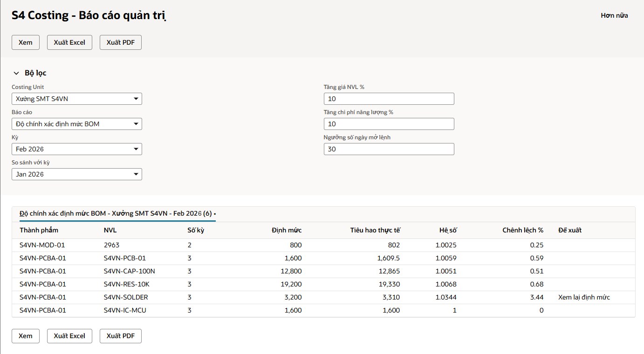Select the S4VN-RES-10K material cell
This screenshot has width=644, height=354.
(x=127, y=284)
